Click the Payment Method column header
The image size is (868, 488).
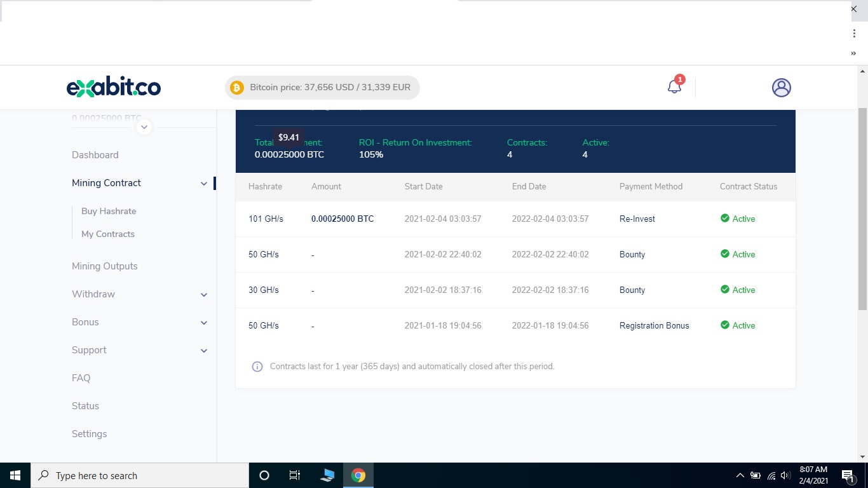point(651,186)
